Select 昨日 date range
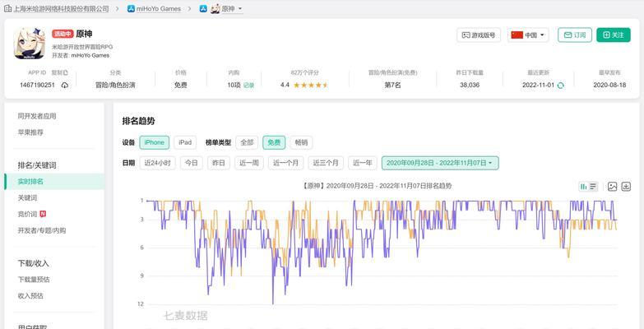644x329 pixels. 219,163
